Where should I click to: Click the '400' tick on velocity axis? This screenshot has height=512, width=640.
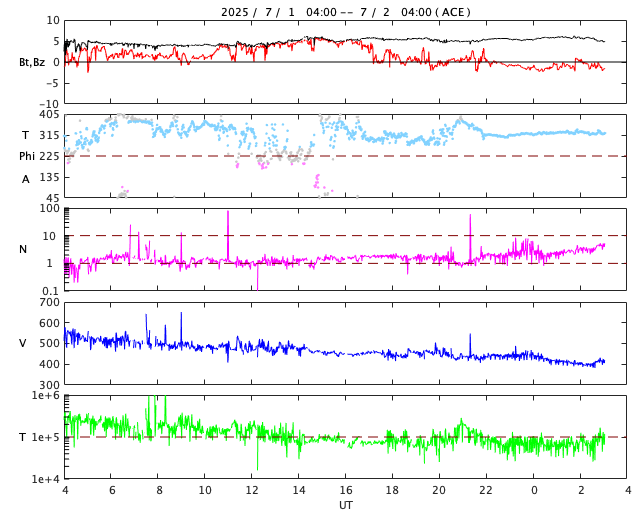(49, 364)
